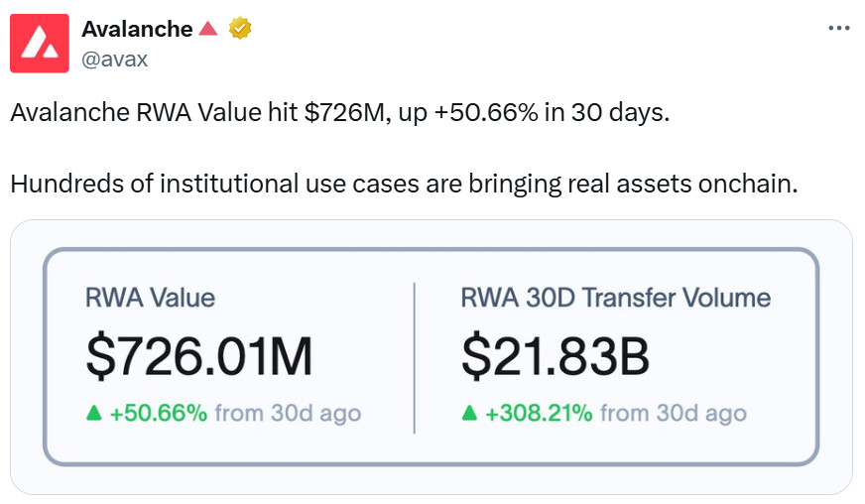This screenshot has width=865, height=504.
Task: Click the gold verified checkmark badge
Action: (x=240, y=28)
